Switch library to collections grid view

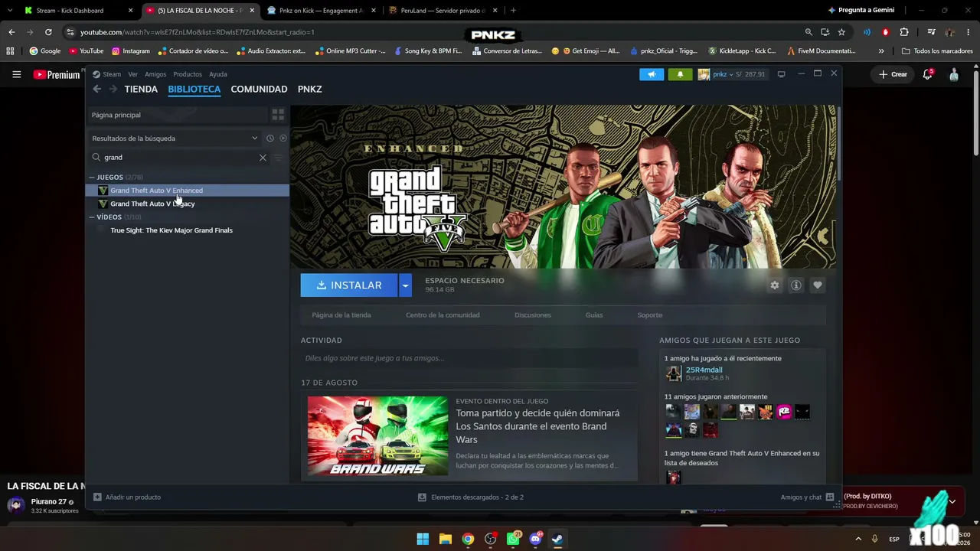(278, 115)
